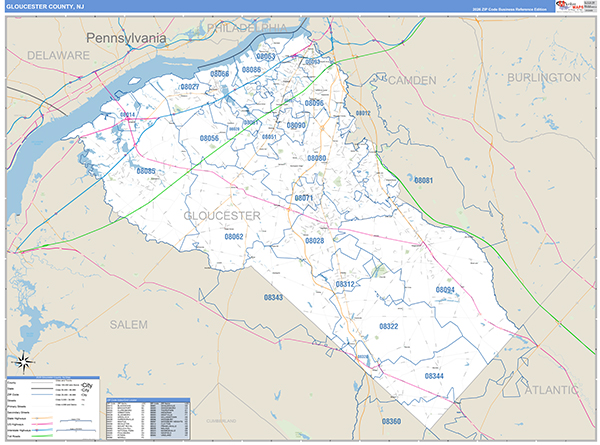Click the compass rose icon
This screenshot has height=445, width=600.
coord(24,362)
